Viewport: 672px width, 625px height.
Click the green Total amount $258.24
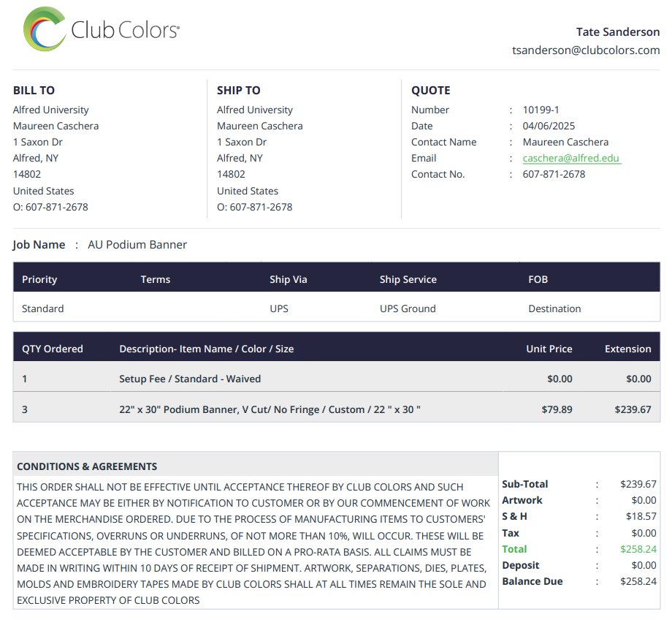638,550
